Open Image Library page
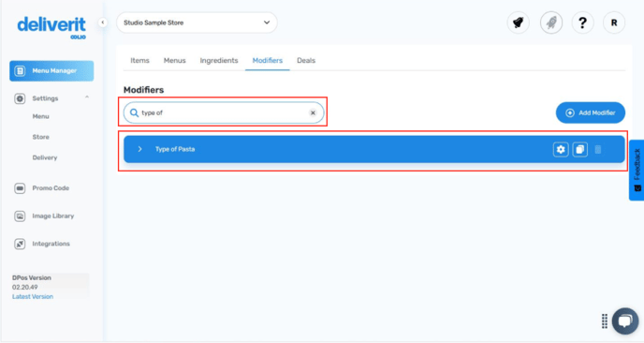The width and height of the screenshot is (644, 343). tap(53, 216)
